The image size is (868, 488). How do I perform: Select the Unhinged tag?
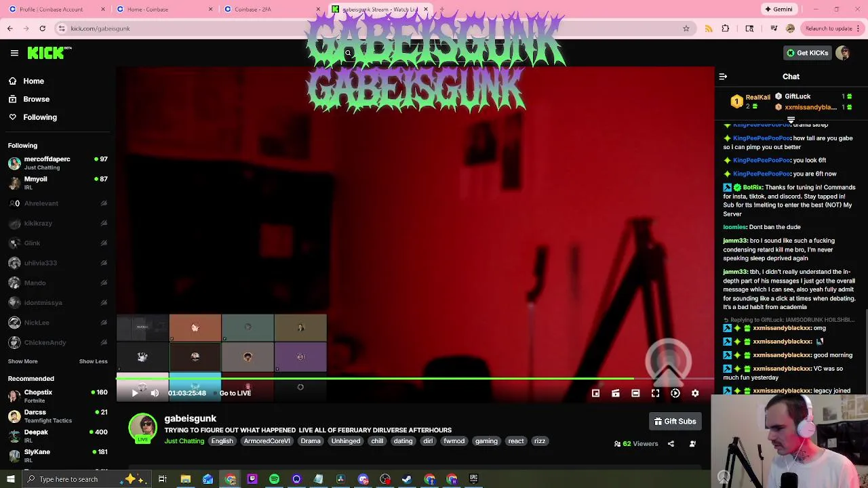click(x=346, y=441)
